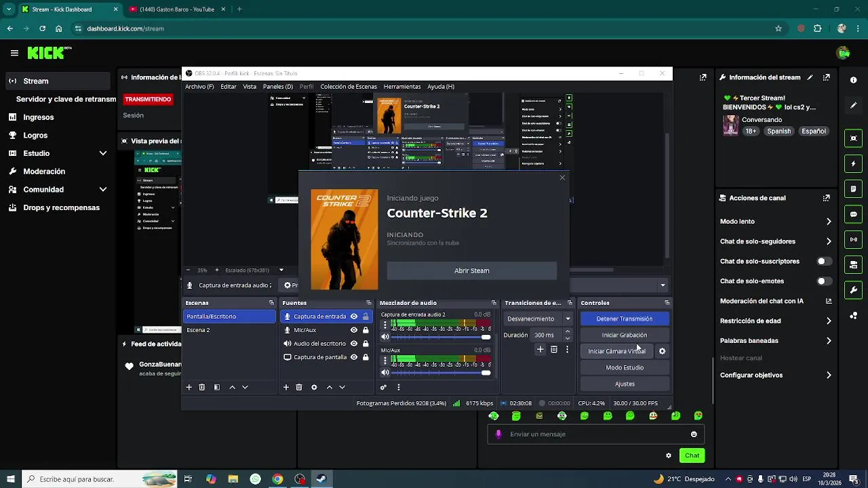
Task: Mute the Mic/Aux speaker icon
Action: tap(385, 372)
